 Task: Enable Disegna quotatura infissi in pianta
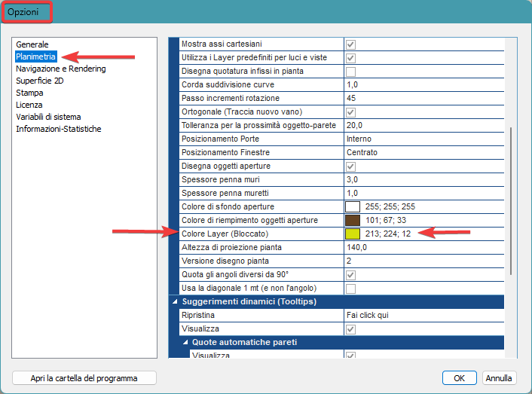point(350,72)
